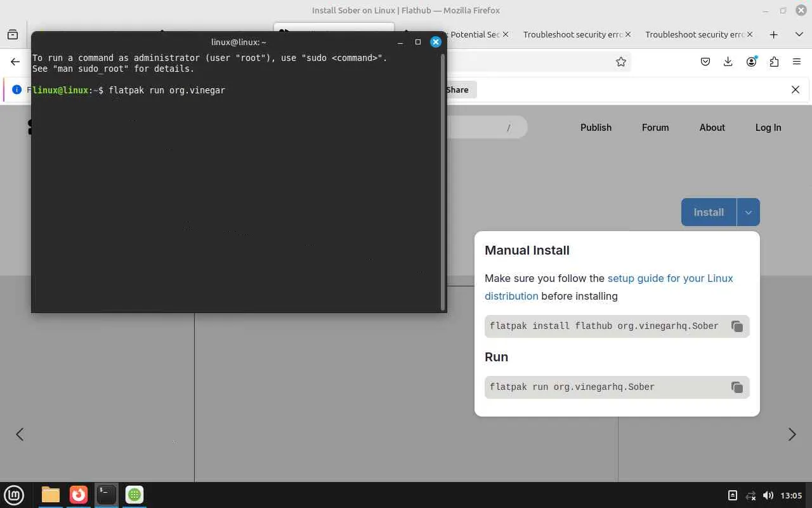Open the Firefox Pocket save icon

coord(705,62)
